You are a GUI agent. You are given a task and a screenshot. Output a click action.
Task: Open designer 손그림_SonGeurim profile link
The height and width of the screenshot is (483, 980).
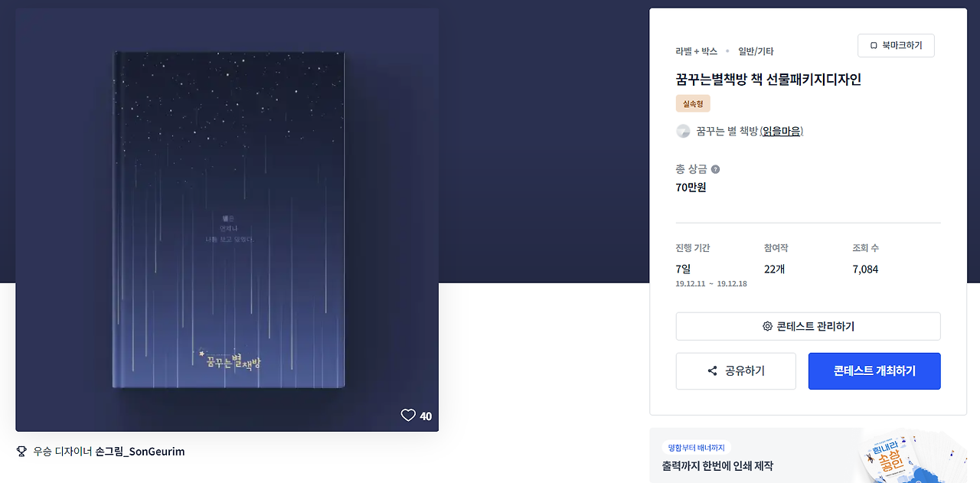pyautogui.click(x=140, y=452)
